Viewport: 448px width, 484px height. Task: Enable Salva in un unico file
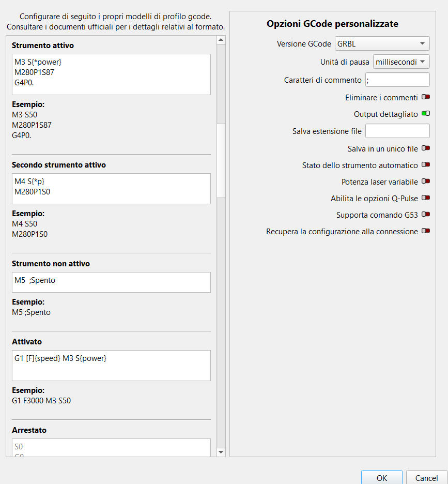[x=426, y=148]
